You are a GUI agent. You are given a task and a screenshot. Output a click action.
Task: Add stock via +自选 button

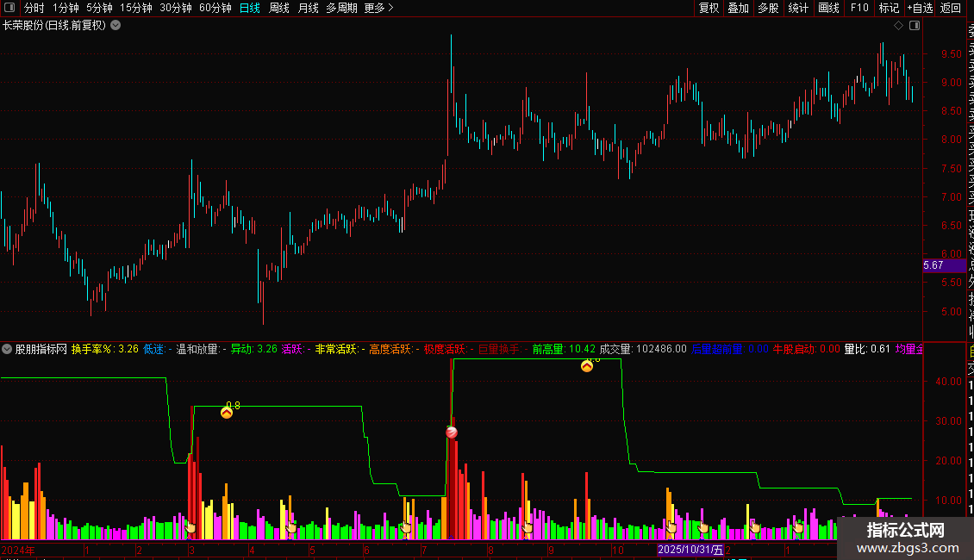point(920,8)
